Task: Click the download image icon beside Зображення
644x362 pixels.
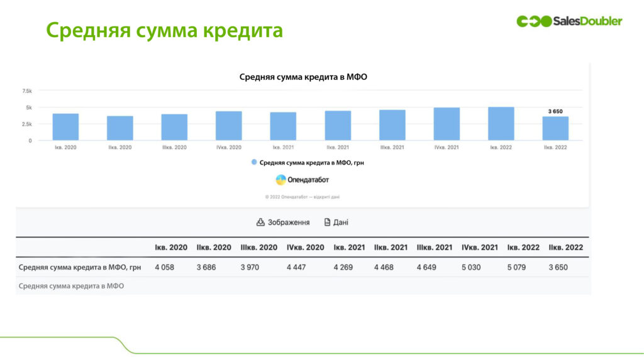Action: pos(260,222)
